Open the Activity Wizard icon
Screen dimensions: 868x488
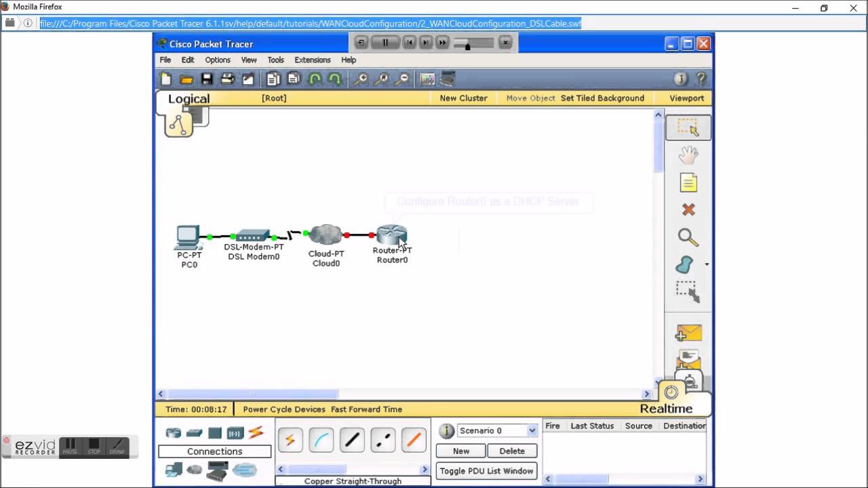(x=248, y=79)
